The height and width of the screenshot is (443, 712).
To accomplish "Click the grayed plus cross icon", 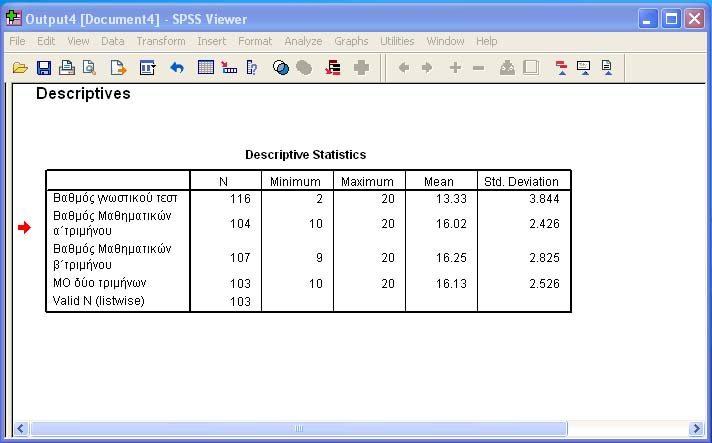I will [361, 68].
